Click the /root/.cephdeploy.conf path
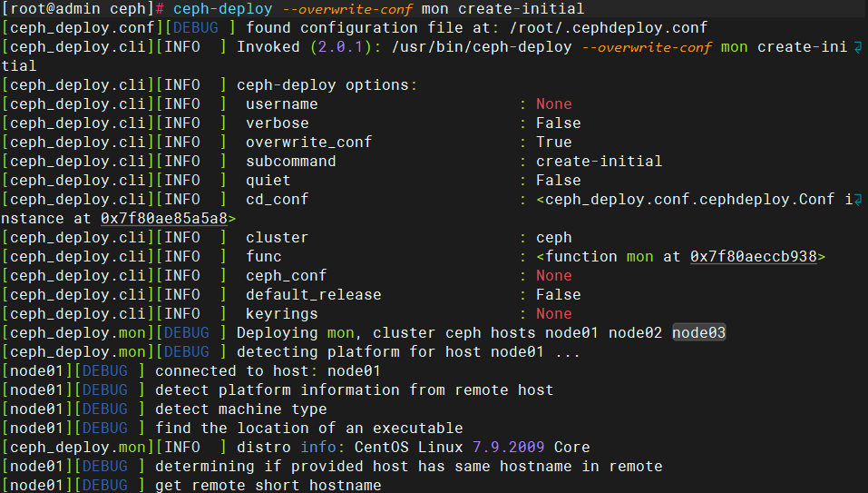Screen dimensions: 868x493 [609, 28]
